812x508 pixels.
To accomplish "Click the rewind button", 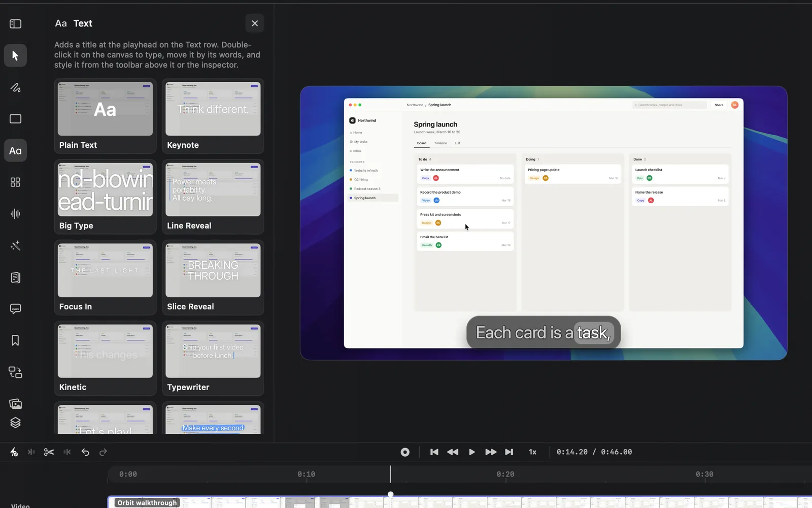I will click(x=453, y=452).
